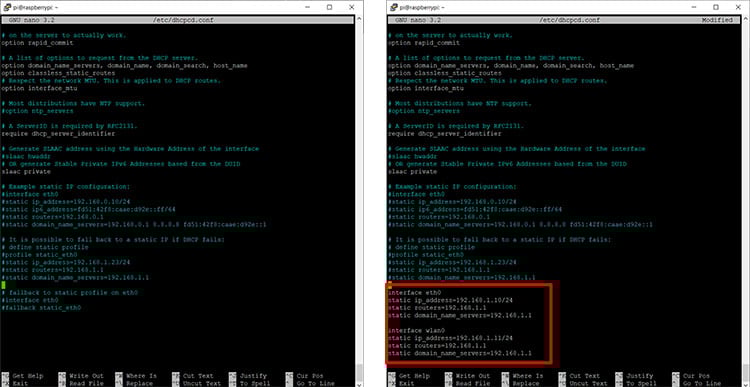Click '#option ntp_servers' line in the left window

(x=37, y=111)
